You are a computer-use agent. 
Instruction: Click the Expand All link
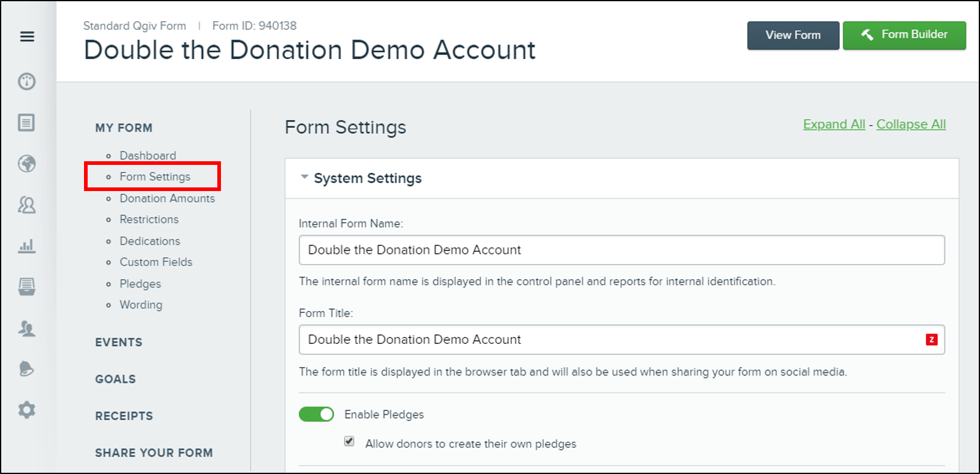click(x=834, y=124)
